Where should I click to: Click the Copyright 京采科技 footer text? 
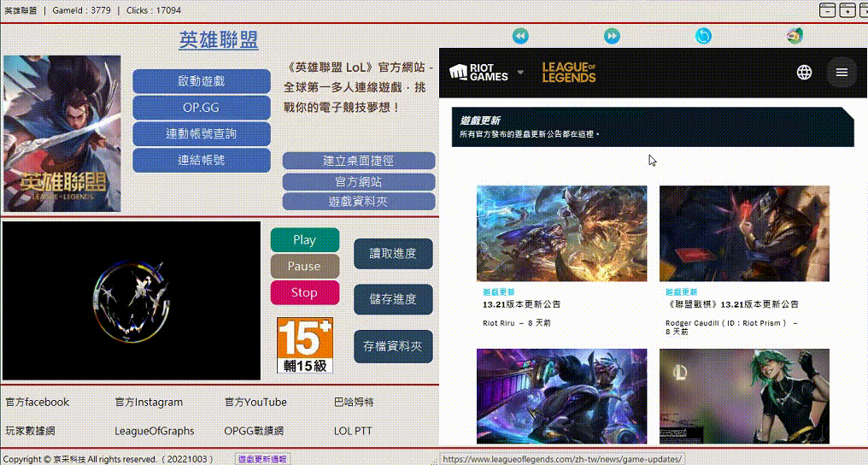(x=108, y=460)
